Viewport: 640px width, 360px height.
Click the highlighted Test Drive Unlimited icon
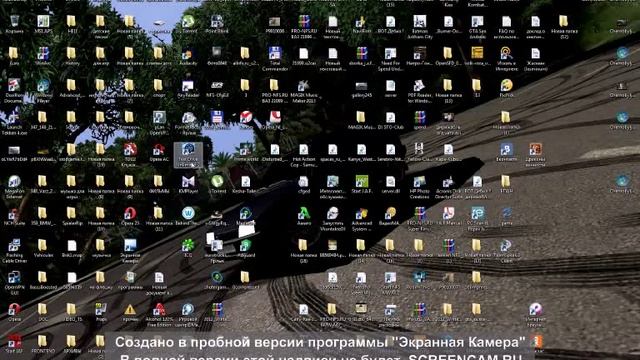coord(188,155)
